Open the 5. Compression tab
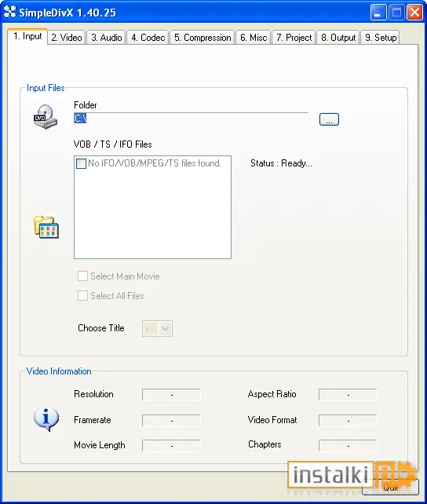 [203, 38]
